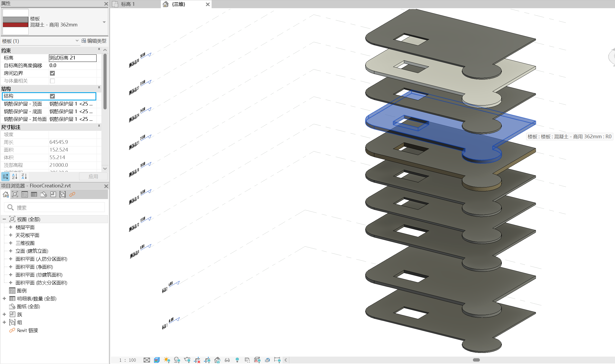The height and width of the screenshot is (364, 615).
Task: Toggle the 结构 structural checkbox
Action: [52, 96]
